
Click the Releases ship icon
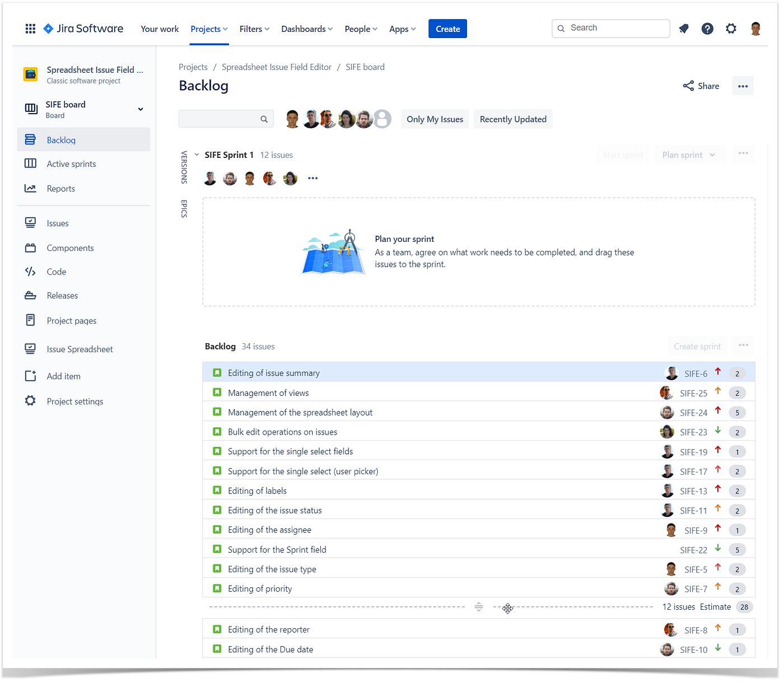30,295
